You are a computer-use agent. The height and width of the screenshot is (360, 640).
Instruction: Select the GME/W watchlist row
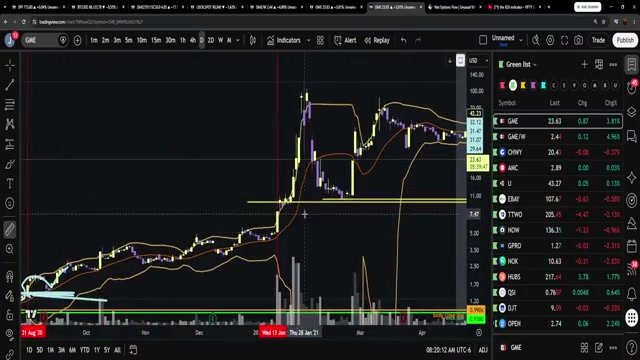pyautogui.click(x=558, y=137)
